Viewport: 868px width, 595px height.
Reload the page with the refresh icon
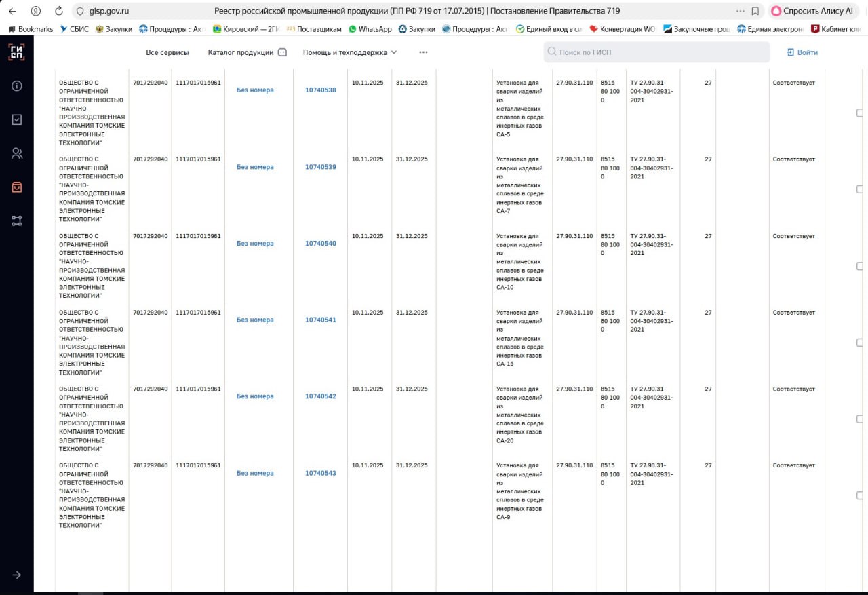(x=59, y=11)
